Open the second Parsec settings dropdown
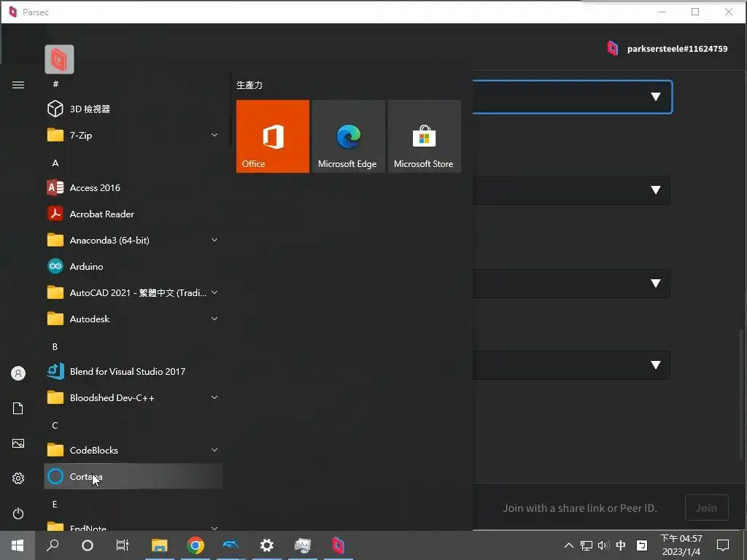747x560 pixels. (571, 190)
